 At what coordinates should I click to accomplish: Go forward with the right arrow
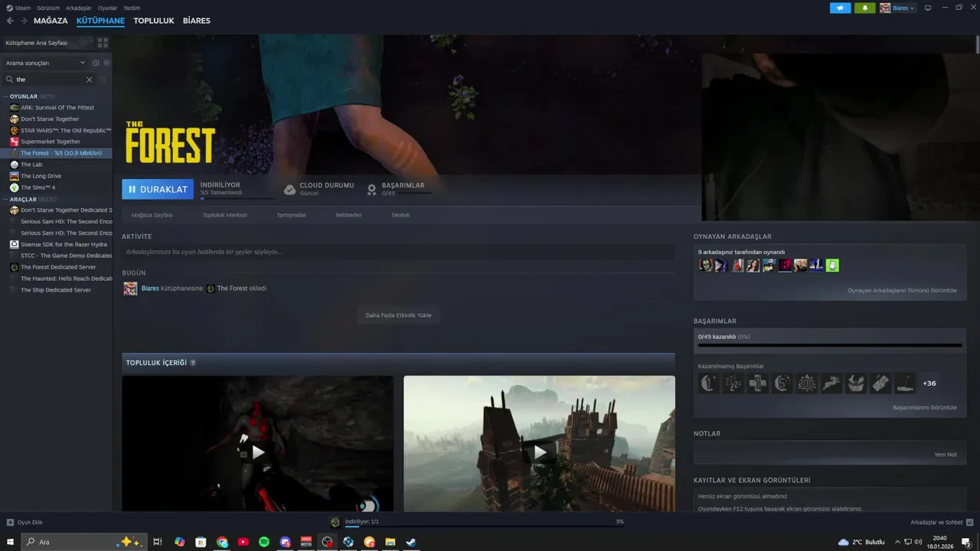tap(24, 21)
